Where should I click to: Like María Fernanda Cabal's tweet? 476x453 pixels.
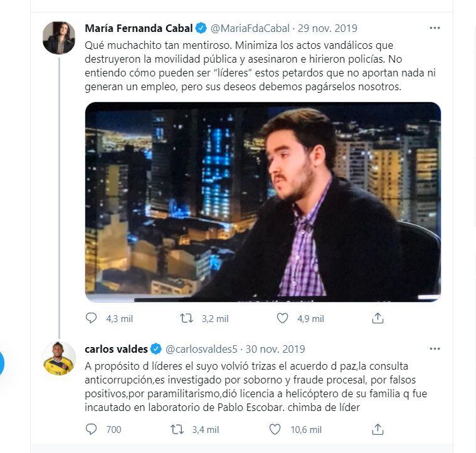coord(282,318)
